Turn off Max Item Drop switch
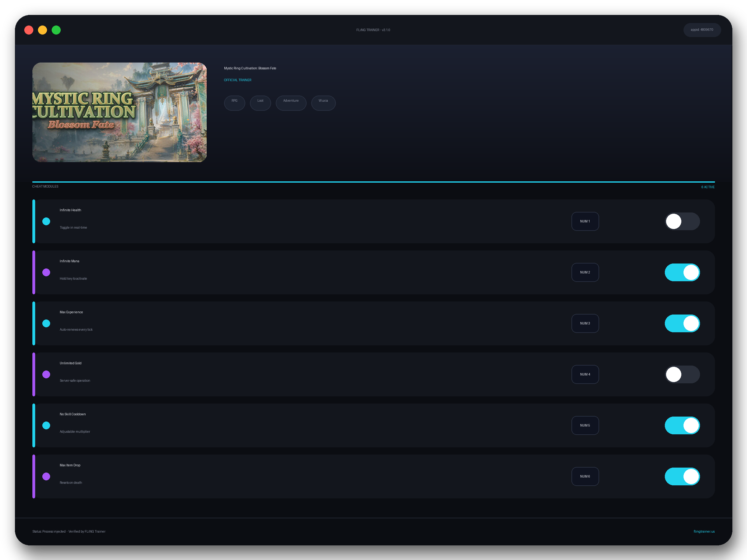The image size is (747, 560). (682, 476)
